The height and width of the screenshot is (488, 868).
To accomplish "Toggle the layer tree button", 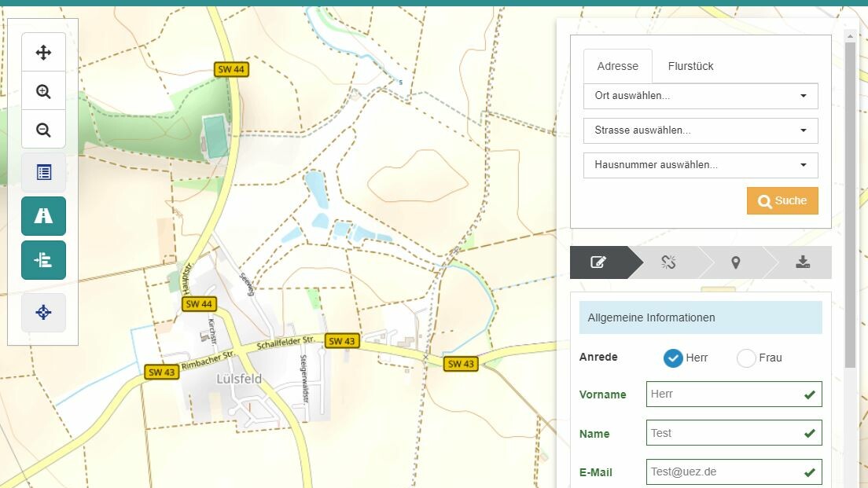I will pyautogui.click(x=43, y=260).
